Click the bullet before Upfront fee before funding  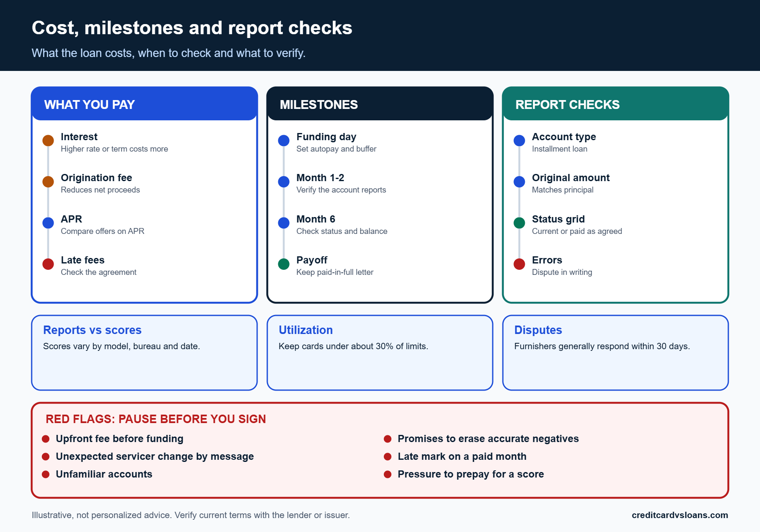pyautogui.click(x=46, y=439)
